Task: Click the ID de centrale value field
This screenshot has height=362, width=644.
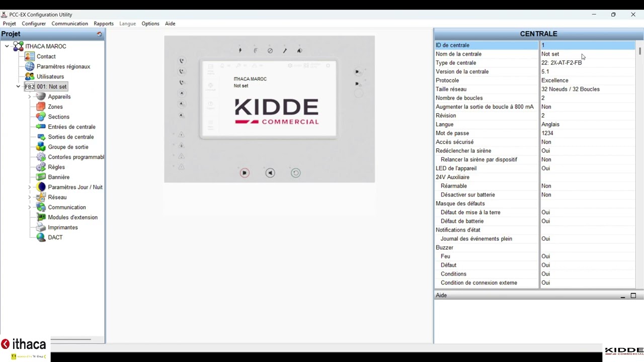Action: pyautogui.click(x=588, y=45)
